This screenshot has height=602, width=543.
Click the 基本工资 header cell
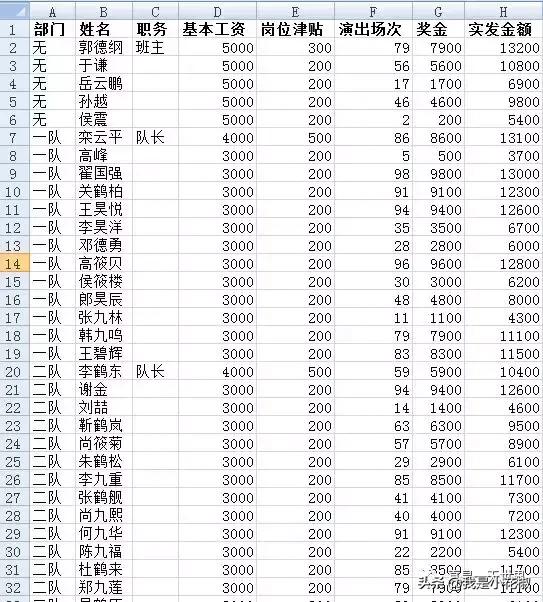(x=217, y=29)
